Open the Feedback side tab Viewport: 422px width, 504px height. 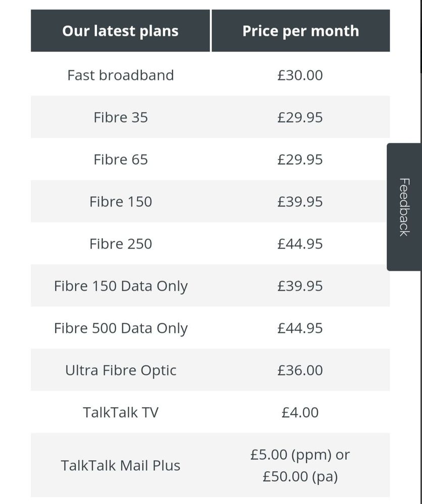tap(404, 207)
